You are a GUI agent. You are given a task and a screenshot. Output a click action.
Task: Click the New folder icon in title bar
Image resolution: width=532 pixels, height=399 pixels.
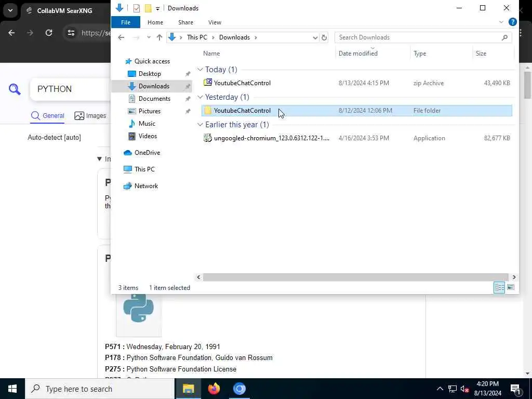[x=148, y=8]
